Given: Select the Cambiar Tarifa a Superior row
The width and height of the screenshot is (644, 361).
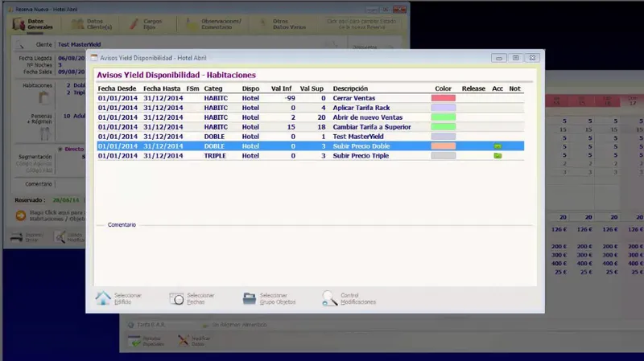Looking at the screenshot, I should [x=311, y=127].
